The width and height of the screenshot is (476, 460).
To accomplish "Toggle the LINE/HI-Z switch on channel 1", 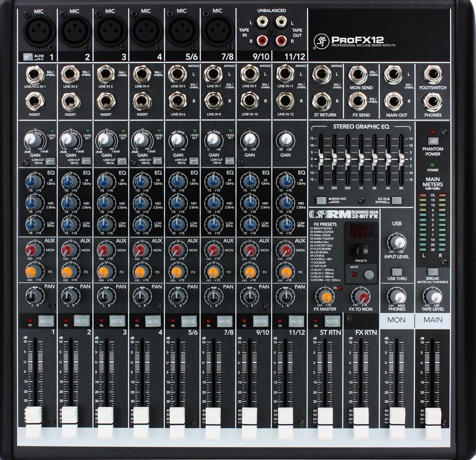I will tap(28, 56).
